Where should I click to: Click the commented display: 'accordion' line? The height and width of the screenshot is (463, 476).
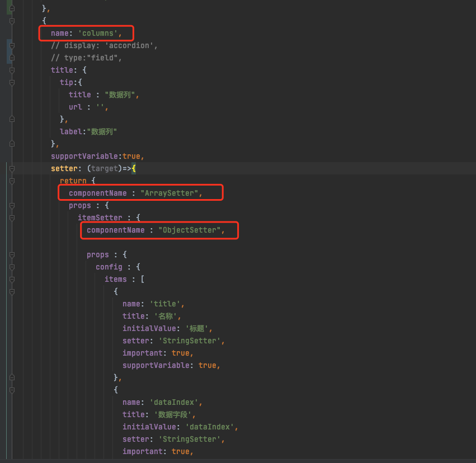point(104,45)
